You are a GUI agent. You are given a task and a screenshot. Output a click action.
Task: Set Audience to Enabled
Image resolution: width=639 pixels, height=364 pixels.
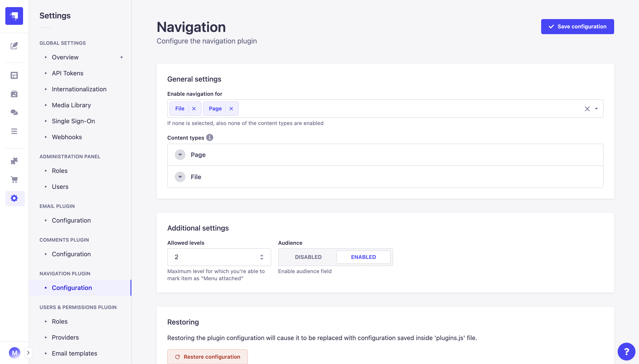pos(363,257)
